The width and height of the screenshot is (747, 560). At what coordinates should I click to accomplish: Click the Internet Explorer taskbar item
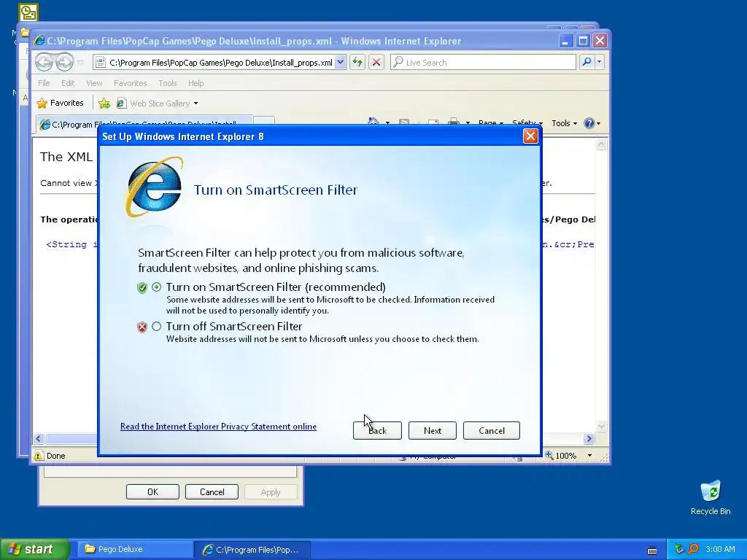(252, 550)
